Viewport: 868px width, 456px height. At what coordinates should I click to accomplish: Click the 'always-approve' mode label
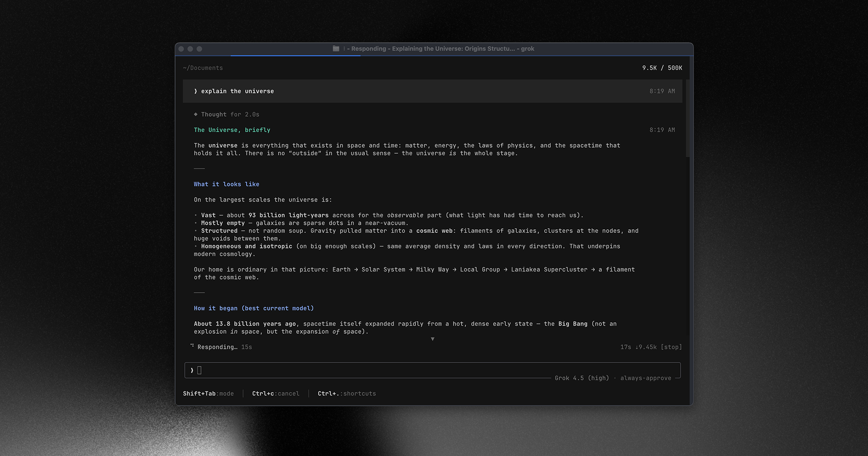pos(645,378)
